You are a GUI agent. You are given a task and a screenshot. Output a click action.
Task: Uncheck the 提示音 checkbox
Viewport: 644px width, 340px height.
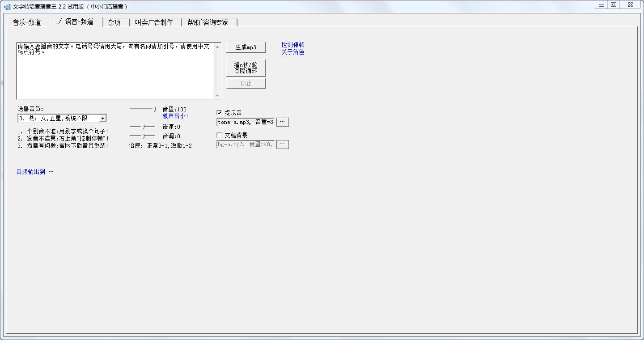pos(219,113)
